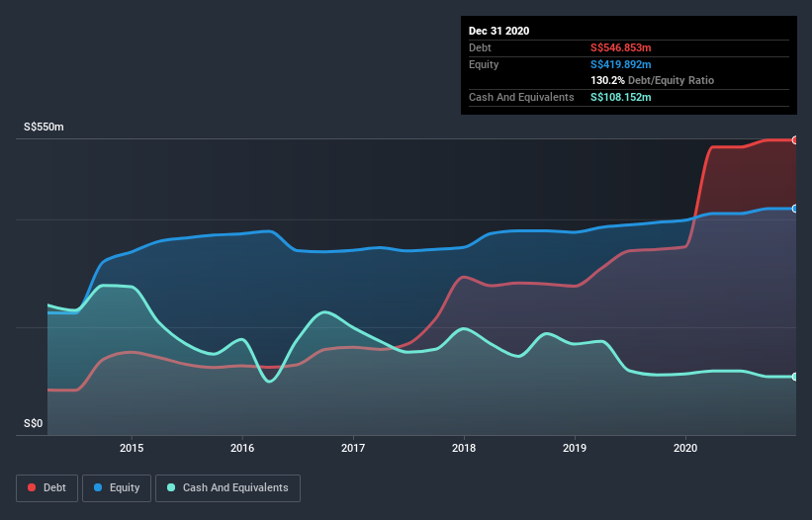Toggle the Cash And Equivalents legend button
Viewport: 812px width, 520px height.
[227, 488]
